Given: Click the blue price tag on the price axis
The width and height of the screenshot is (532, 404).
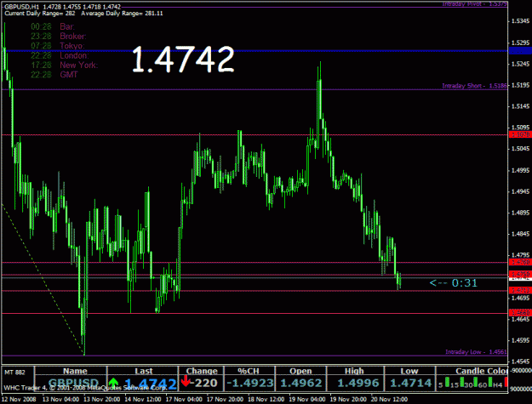Looking at the screenshot, I should [520, 51].
